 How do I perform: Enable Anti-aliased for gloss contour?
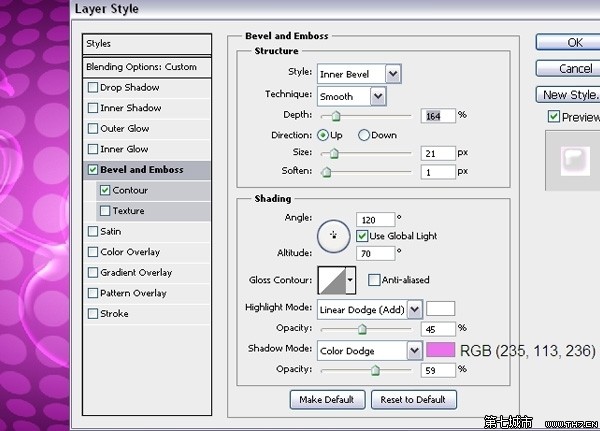pyautogui.click(x=374, y=280)
